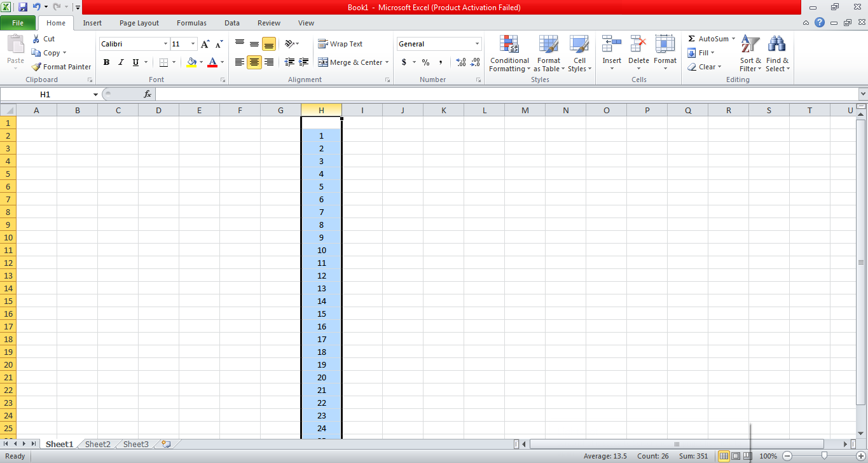Apply the red Font Color button
Screen dimensions: 868x463
click(212, 62)
